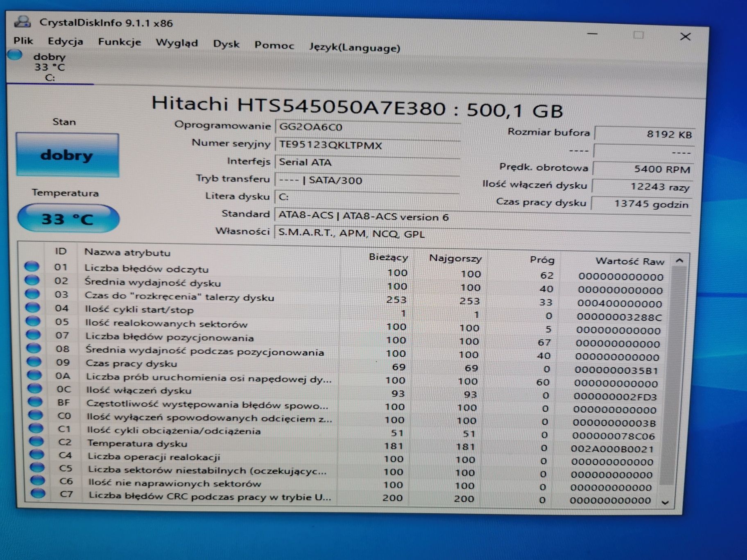Click status orb for attribute C6 nie naprawionych sektorów
This screenshot has width=747, height=560.
(x=38, y=480)
